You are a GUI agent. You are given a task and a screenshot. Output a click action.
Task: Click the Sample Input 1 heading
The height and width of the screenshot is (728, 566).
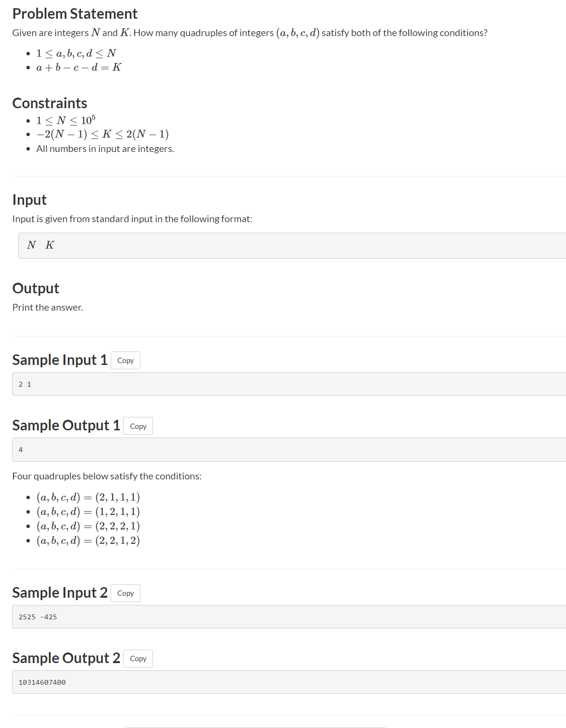[x=60, y=360]
